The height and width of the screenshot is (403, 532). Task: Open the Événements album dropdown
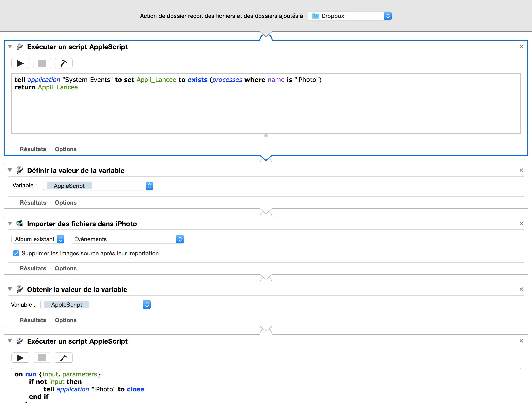[127, 239]
